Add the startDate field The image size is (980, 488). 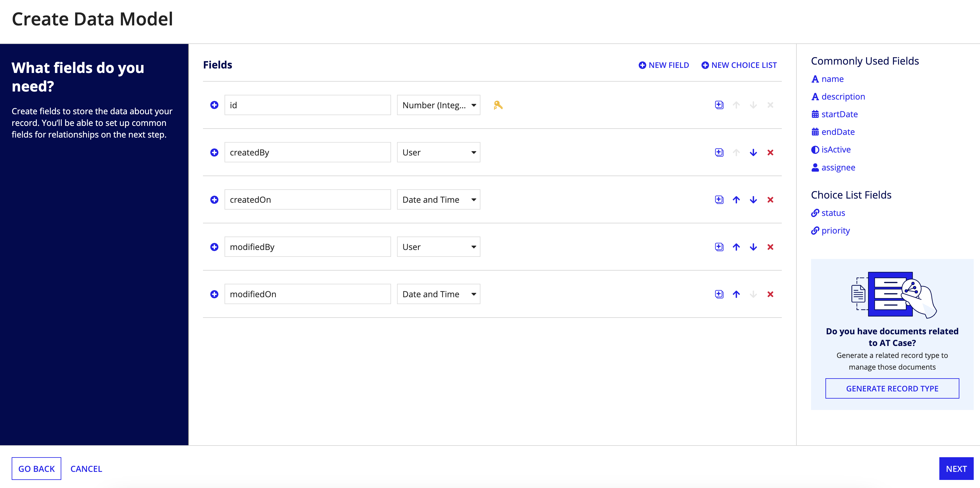834,114
